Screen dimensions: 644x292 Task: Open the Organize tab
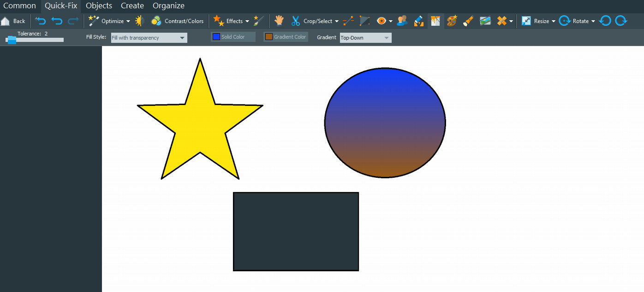pos(168,6)
